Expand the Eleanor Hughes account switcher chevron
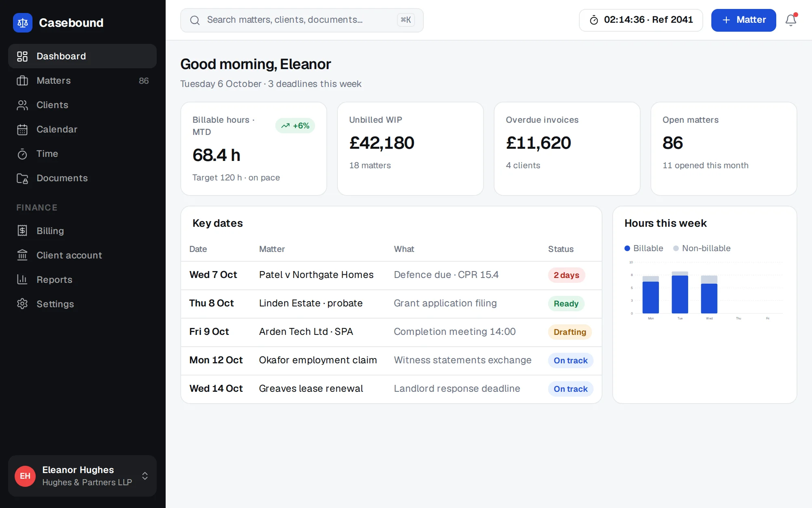This screenshot has height=508, width=812. point(145,476)
